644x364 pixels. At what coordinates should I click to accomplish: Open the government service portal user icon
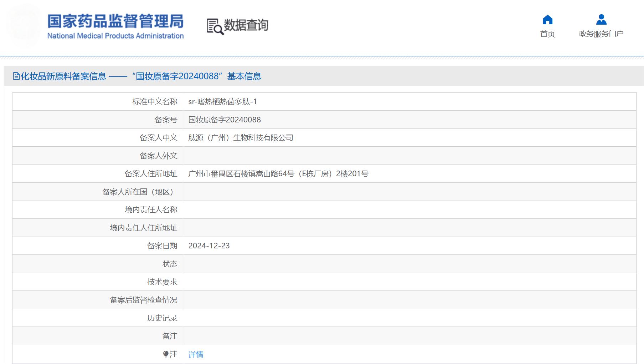[601, 19]
